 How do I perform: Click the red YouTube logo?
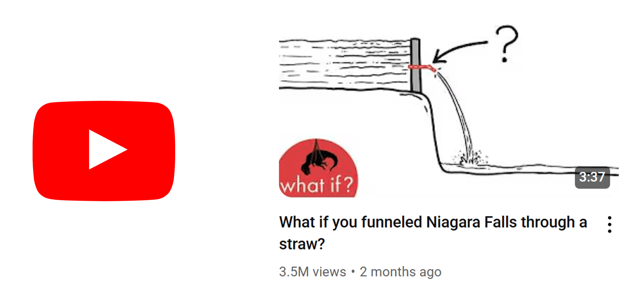[104, 151]
